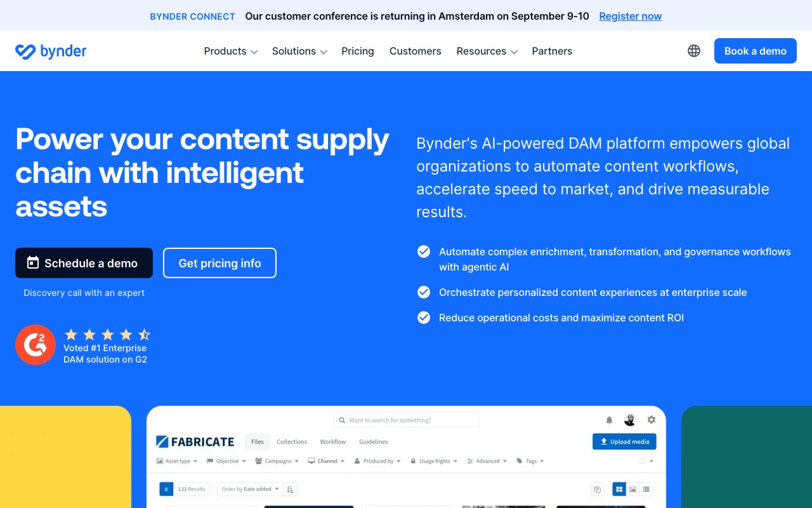The width and height of the screenshot is (812, 508).
Task: Click the blue '0' selected count badge
Action: (166, 489)
